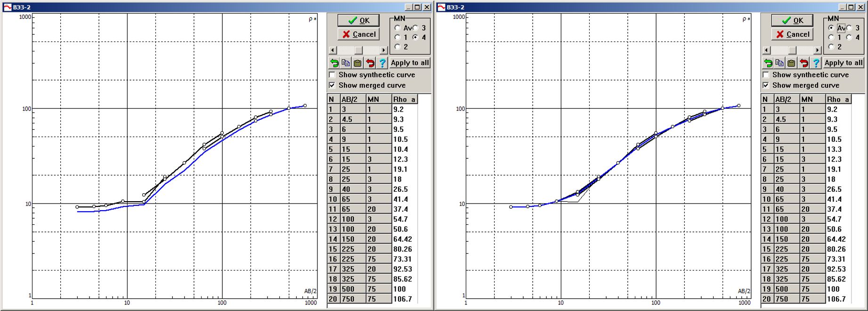This screenshot has height=311, width=868.
Task: Click 'Rho a' column header in left window
Action: (x=405, y=99)
